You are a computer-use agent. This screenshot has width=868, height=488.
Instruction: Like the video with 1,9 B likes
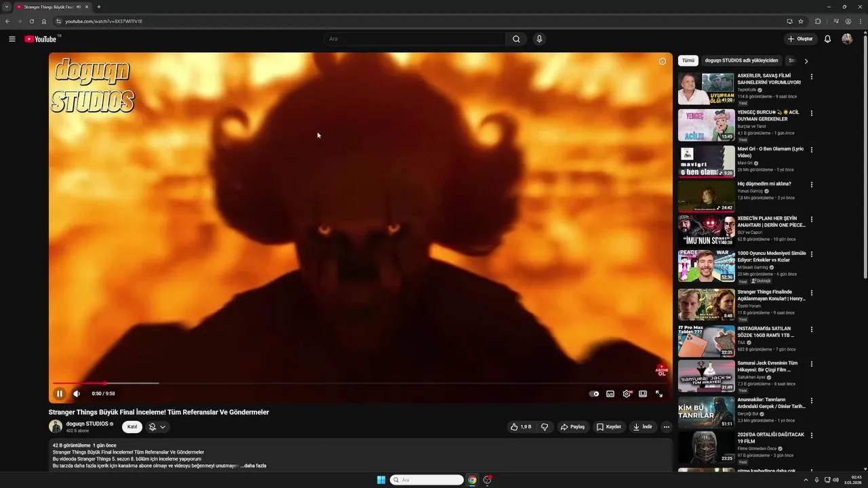pos(521,427)
